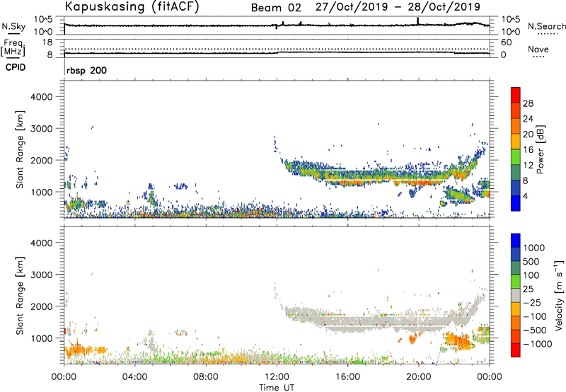Click the 'CPID' label
Viewport: 566px width, 392px height.
(16, 67)
